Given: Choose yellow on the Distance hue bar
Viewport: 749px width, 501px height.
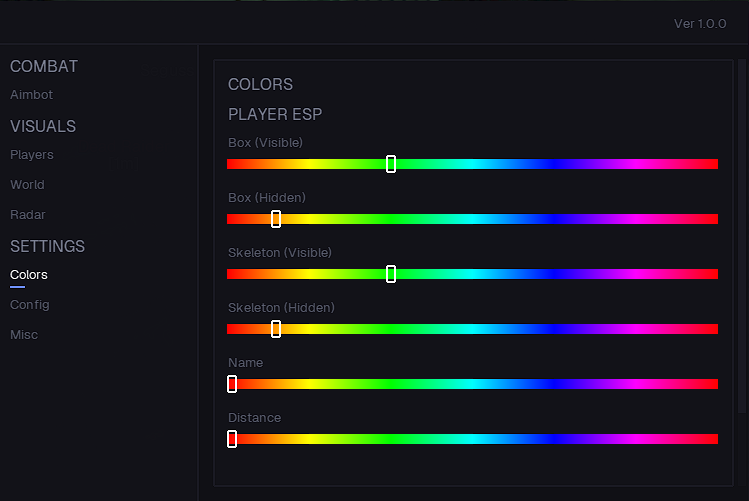Looking at the screenshot, I should (310, 439).
